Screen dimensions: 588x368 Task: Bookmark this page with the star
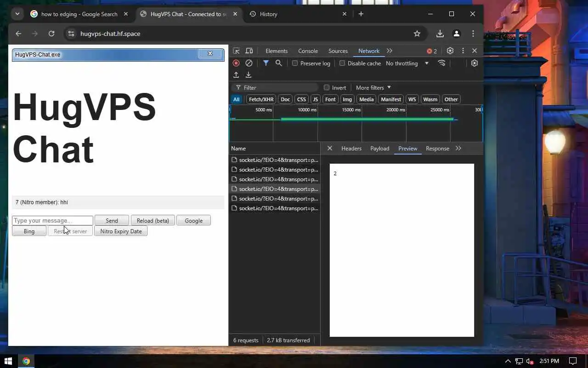pos(417,34)
